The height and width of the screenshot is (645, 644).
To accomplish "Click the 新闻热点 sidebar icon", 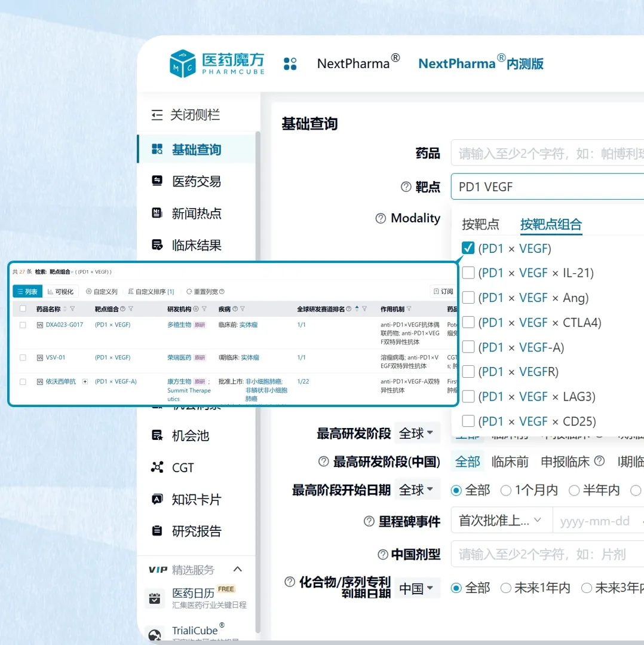I will pyautogui.click(x=157, y=213).
